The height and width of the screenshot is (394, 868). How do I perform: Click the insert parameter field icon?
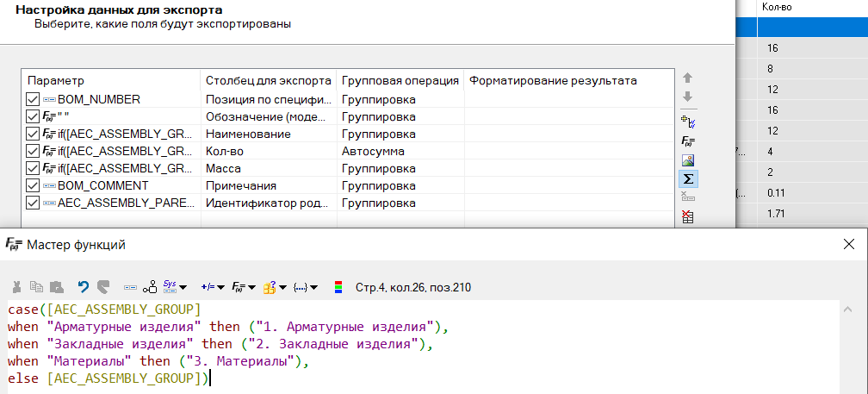click(131, 286)
